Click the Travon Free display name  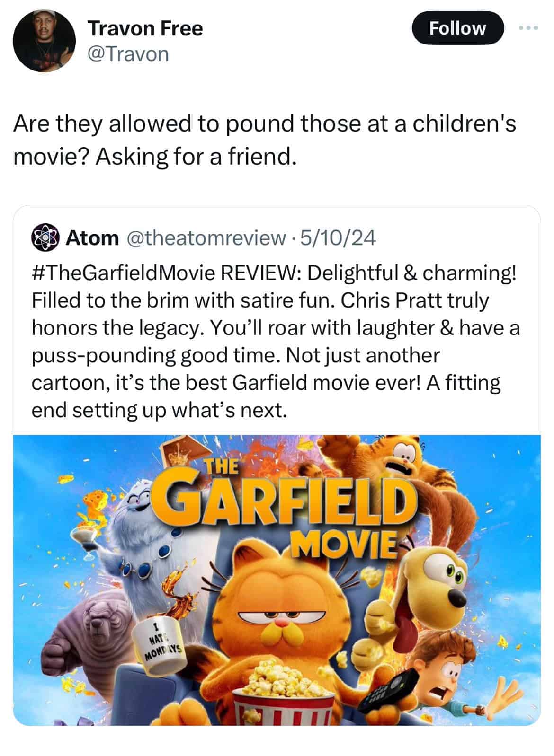(x=145, y=28)
